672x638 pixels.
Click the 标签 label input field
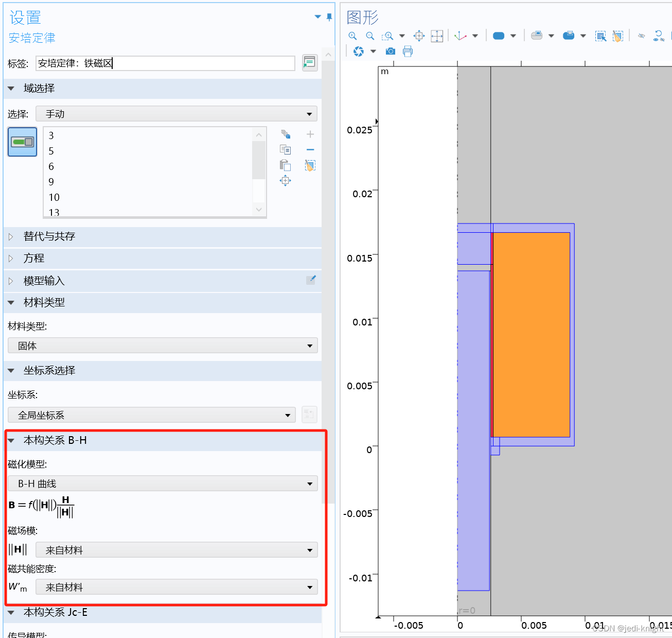click(165, 63)
